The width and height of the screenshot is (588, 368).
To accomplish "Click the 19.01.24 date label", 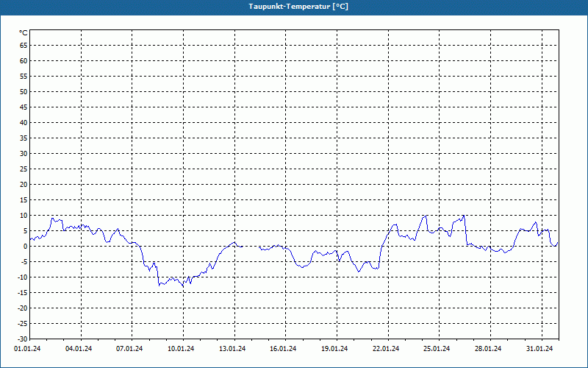I will point(334,349).
